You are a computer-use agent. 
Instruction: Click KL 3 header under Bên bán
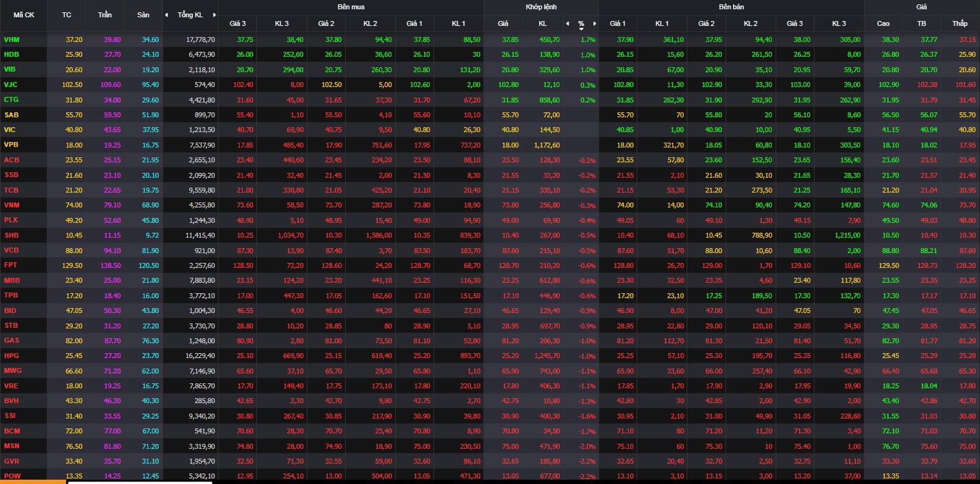click(839, 23)
